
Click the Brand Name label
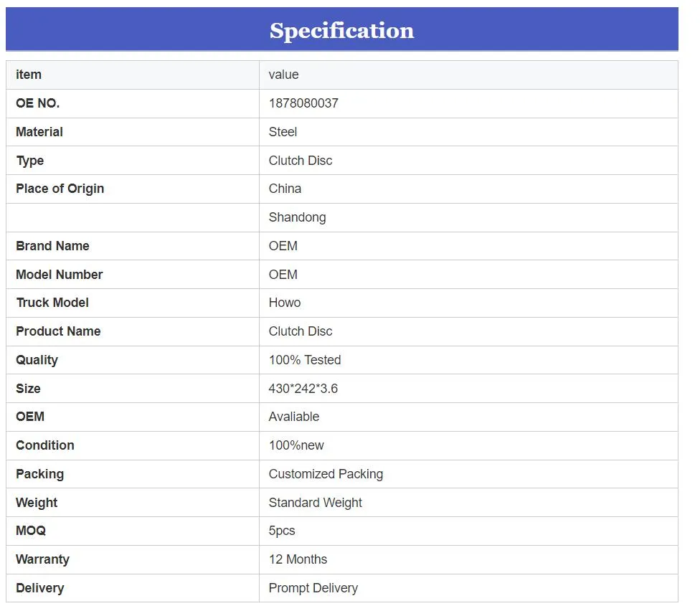click(x=52, y=246)
